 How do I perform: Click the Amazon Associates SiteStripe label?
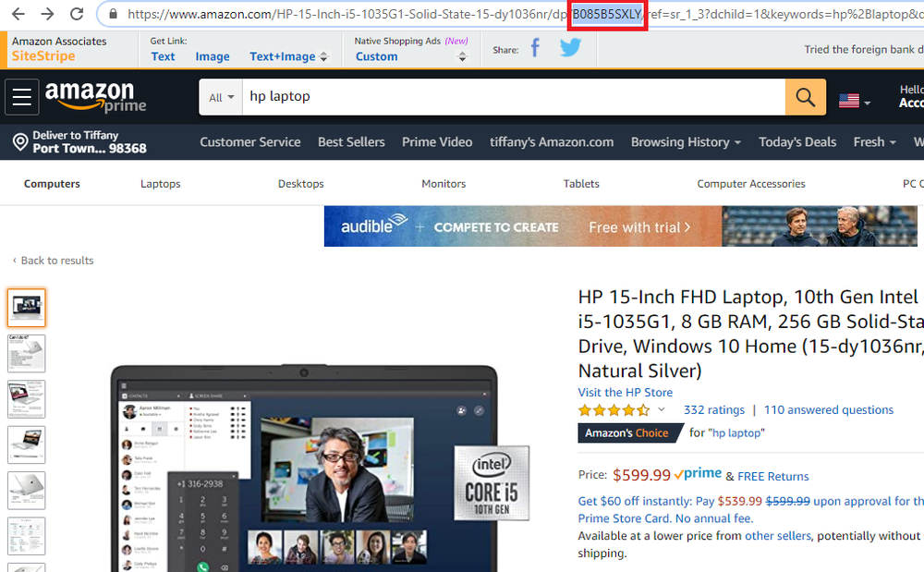coord(59,49)
